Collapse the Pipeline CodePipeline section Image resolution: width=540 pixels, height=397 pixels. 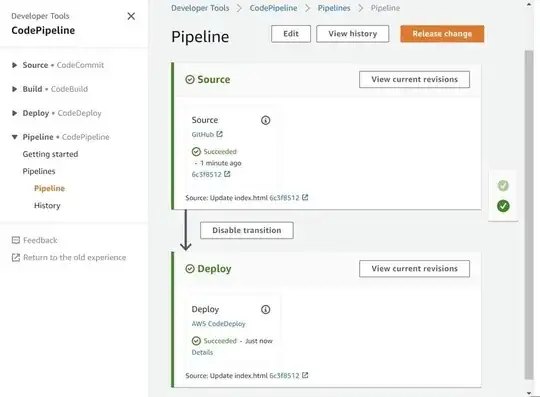[x=14, y=137]
